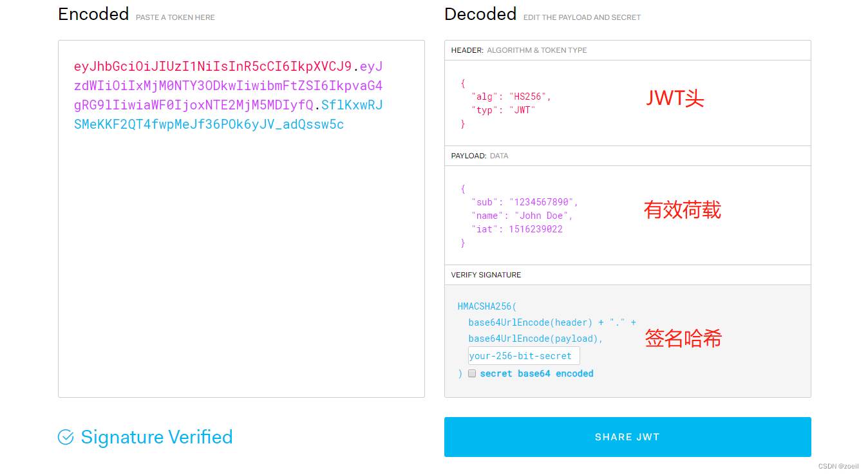
Task: Click the HEADER: ALGORITHM & TOKEN TYPE label
Action: (519, 50)
